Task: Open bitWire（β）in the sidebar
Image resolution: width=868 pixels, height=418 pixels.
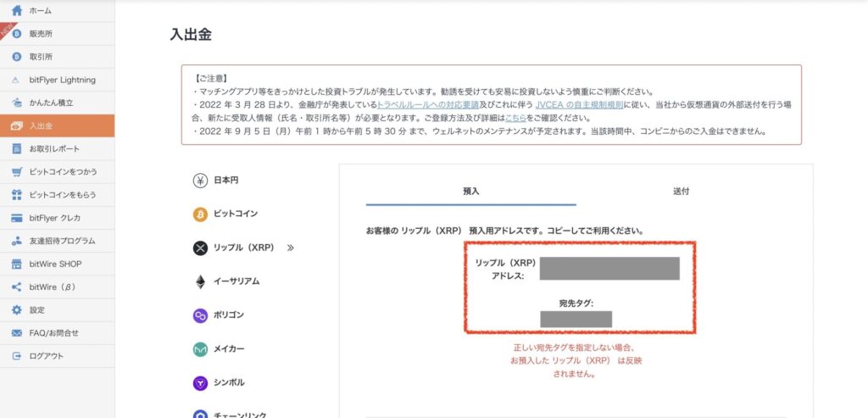Action: [58, 287]
